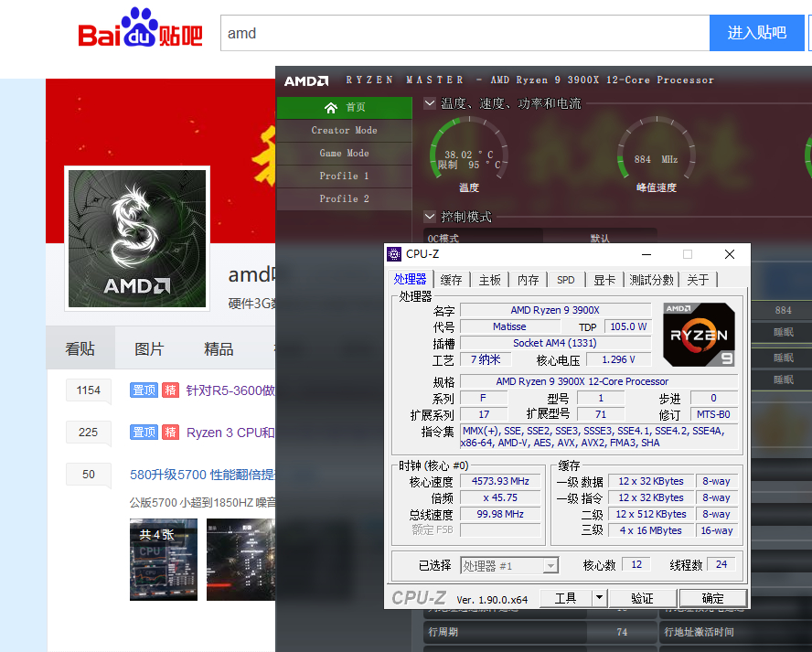Click the 修订 value MTS-B0
The height and width of the screenshot is (652, 812).
[x=713, y=414]
